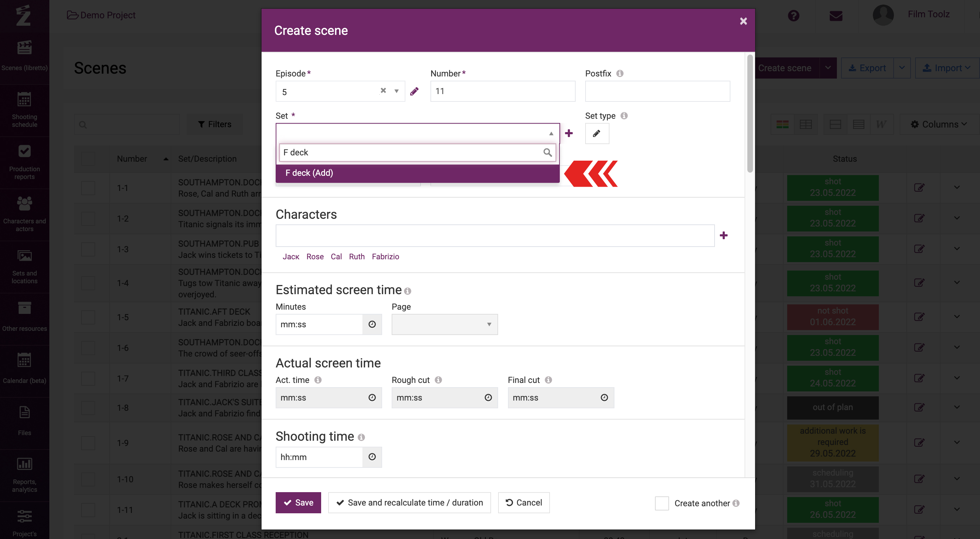Click Export button

point(867,68)
